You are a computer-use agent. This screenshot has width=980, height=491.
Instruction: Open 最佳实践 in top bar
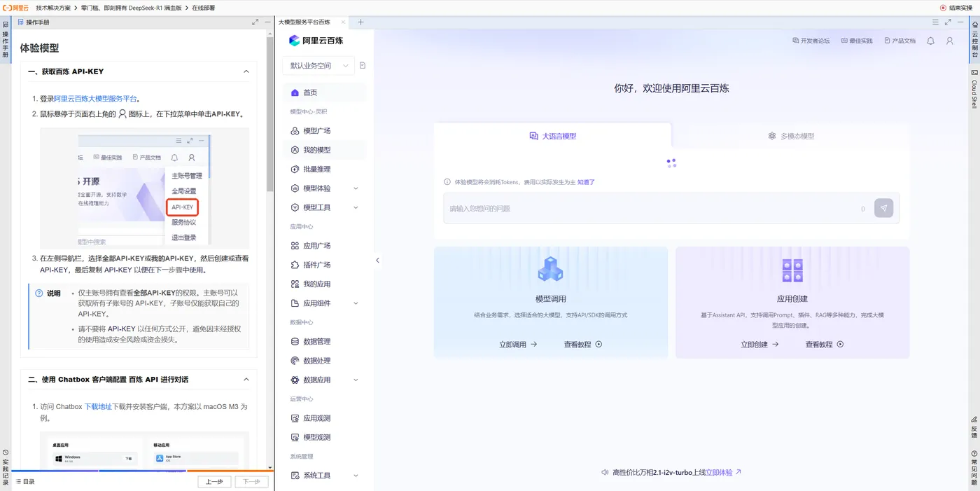coord(857,41)
